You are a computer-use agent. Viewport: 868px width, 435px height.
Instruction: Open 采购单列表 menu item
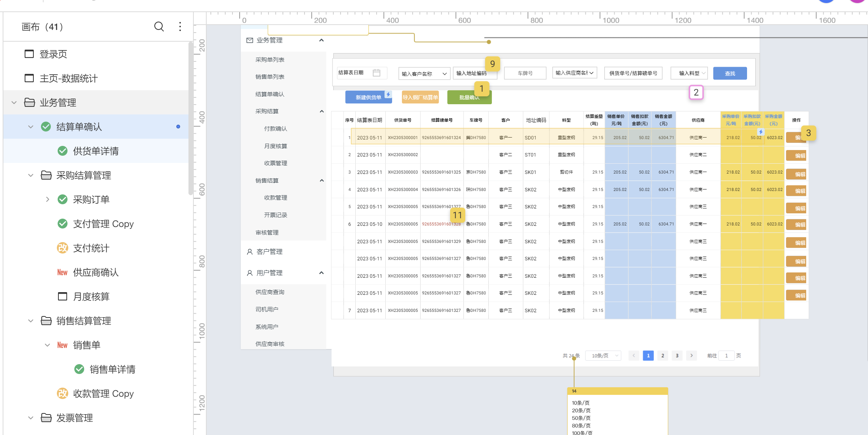click(270, 59)
